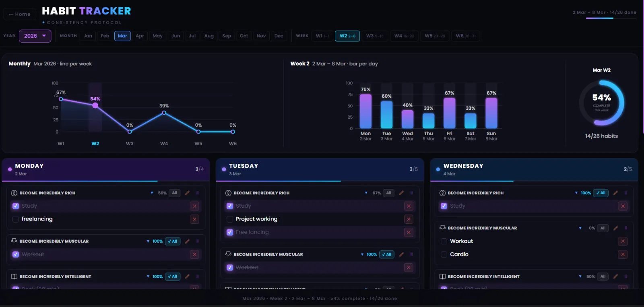This screenshot has height=307, width=644.
Task: Delete Monday's Become Incredibly Muscular group via trash icon
Action: (197, 241)
